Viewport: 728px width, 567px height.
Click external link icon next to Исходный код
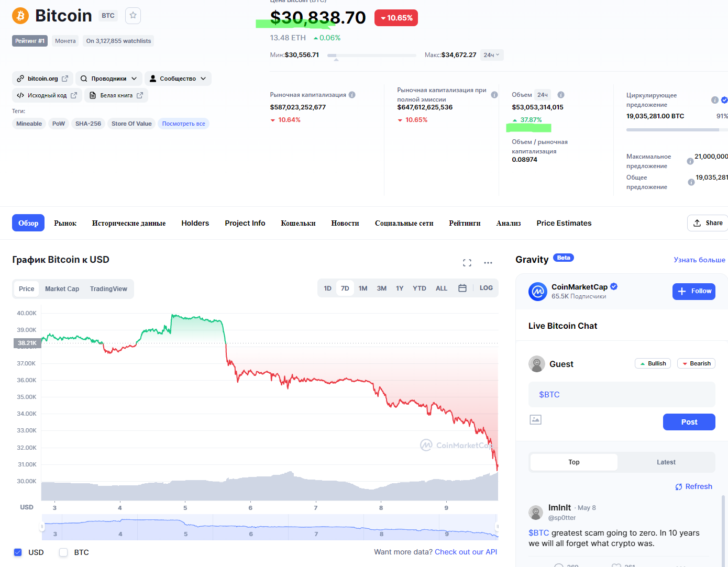[x=74, y=95]
